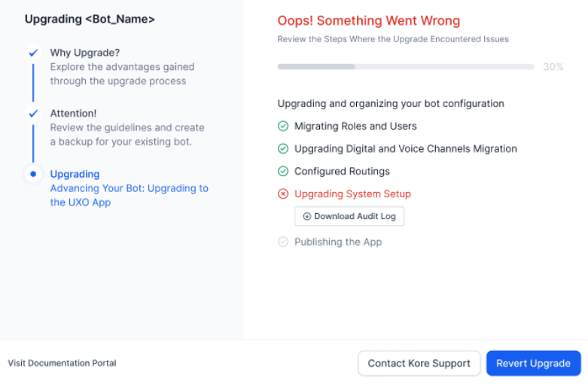Click green check beside Configured Routings
588x384 pixels.
[283, 172]
